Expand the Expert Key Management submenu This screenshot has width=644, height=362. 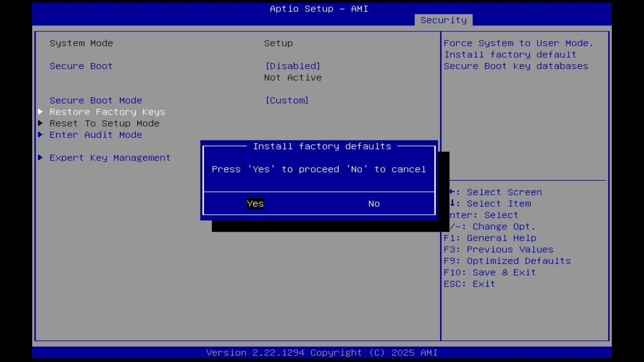click(110, 157)
